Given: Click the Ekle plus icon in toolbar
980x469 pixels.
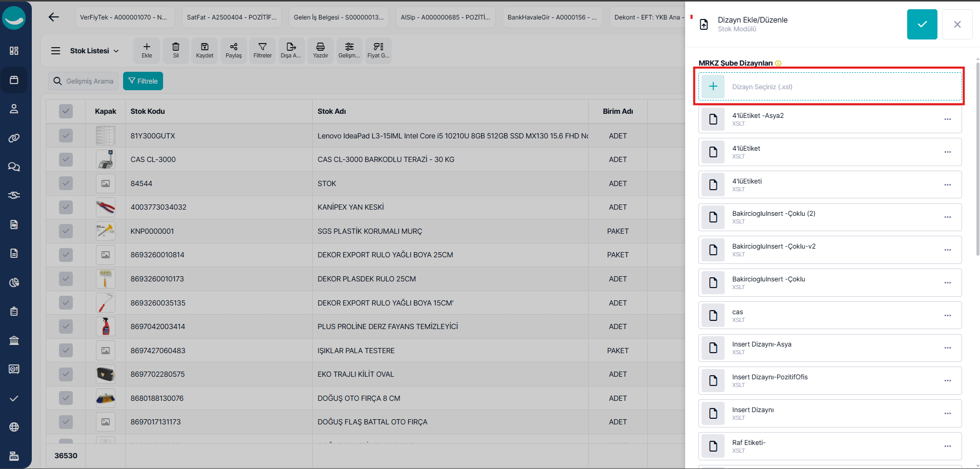Looking at the screenshot, I should 147,50.
